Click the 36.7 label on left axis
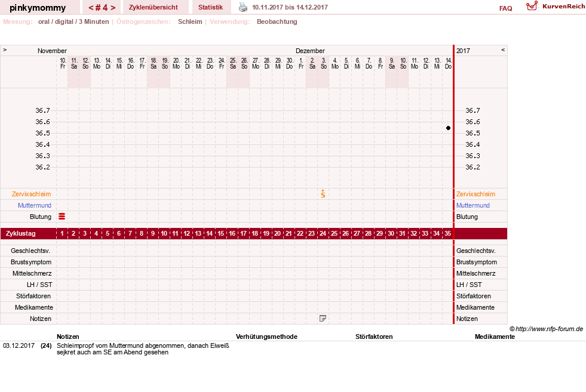The height and width of the screenshot is (392, 586). coord(42,110)
